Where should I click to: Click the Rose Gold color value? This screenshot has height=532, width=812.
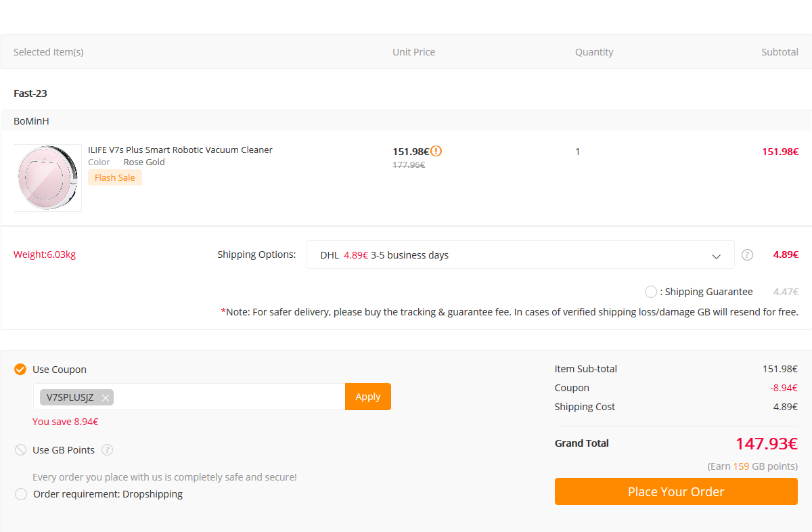point(144,162)
